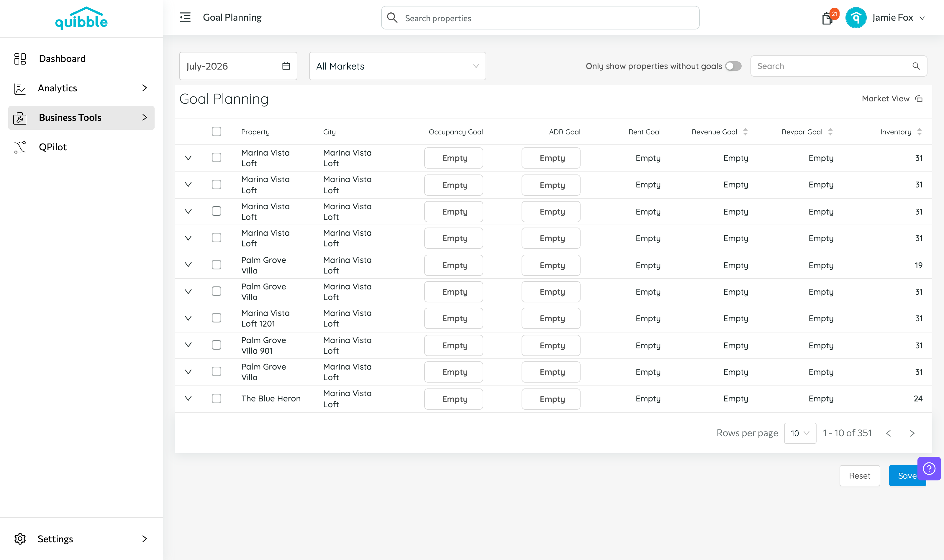Click the ADR Goal column header
Image resolution: width=944 pixels, height=560 pixels.
pos(564,132)
